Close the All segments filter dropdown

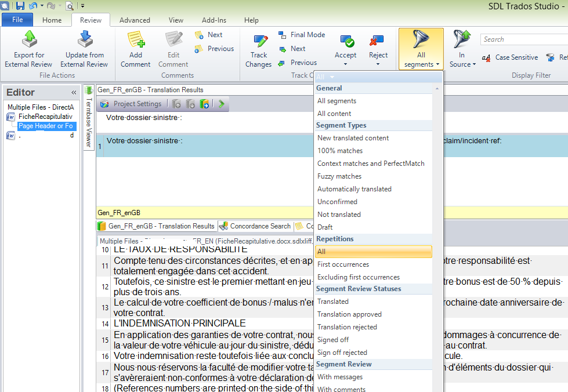tap(421, 49)
